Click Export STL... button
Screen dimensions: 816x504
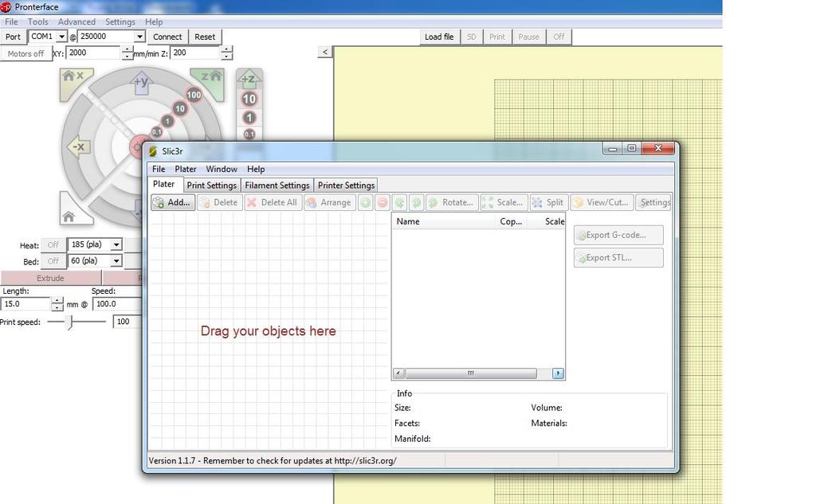618,258
